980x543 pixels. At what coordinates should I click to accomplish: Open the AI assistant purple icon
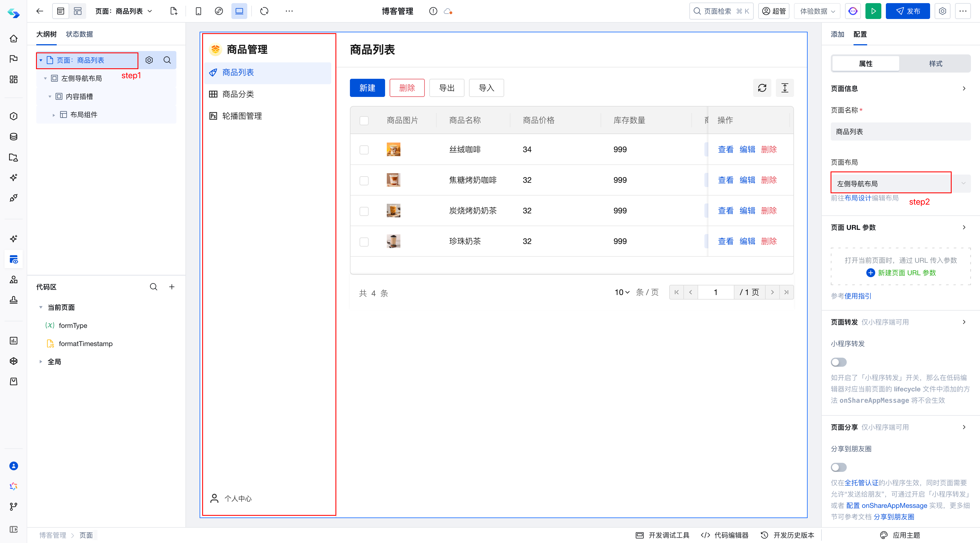click(x=853, y=11)
